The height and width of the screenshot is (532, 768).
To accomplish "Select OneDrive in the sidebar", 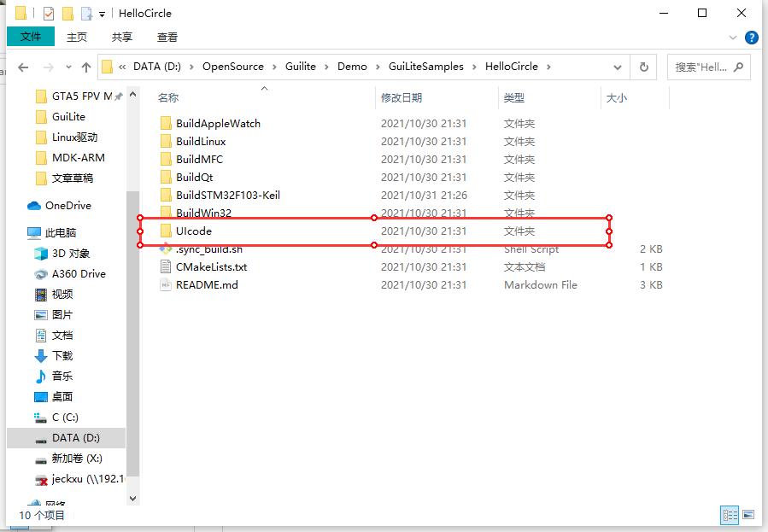I will coord(61,205).
